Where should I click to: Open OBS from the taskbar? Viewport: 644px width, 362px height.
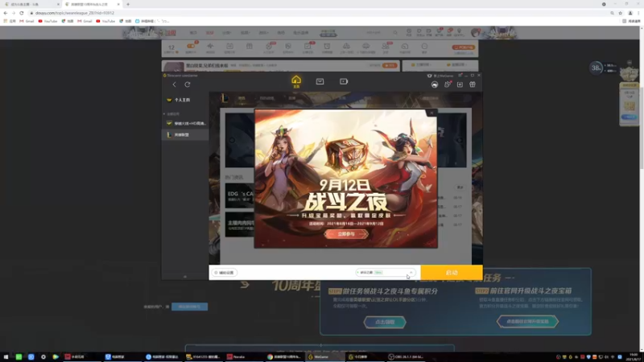(406, 357)
